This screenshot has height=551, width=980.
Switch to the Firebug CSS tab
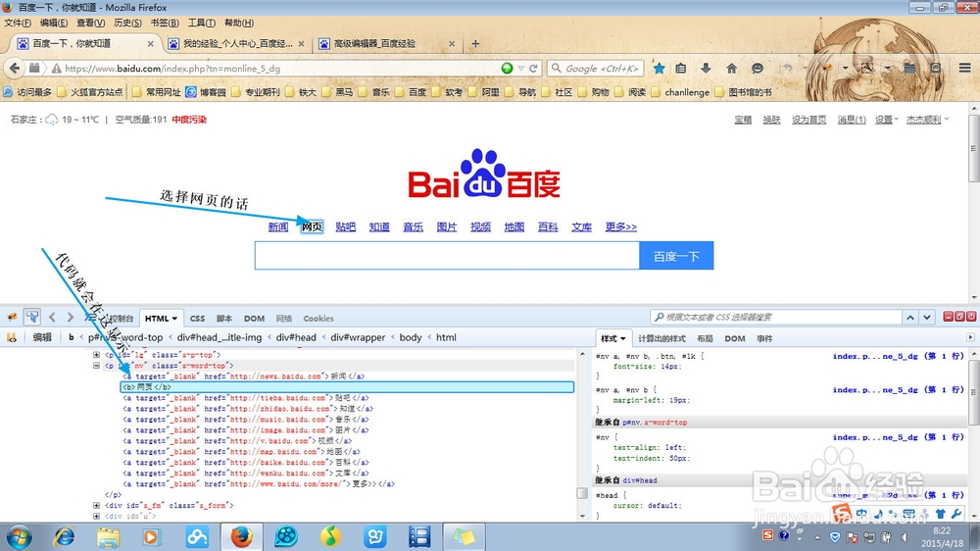tap(198, 319)
